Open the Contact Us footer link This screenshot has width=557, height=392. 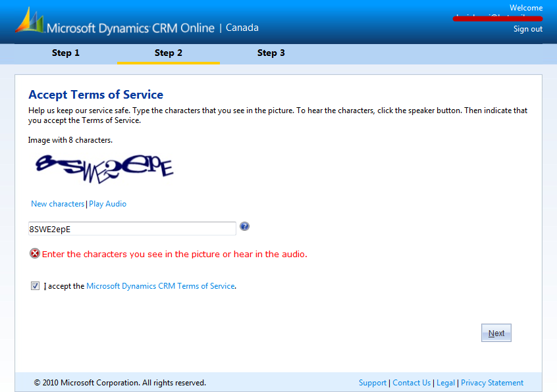coord(411,383)
